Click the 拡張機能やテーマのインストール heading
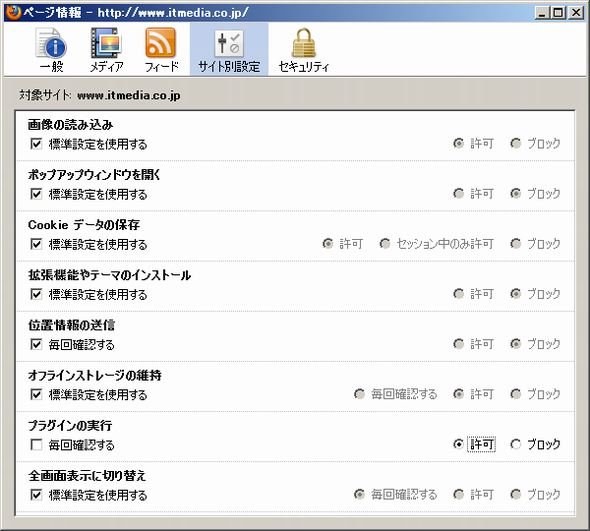 pyautogui.click(x=109, y=275)
